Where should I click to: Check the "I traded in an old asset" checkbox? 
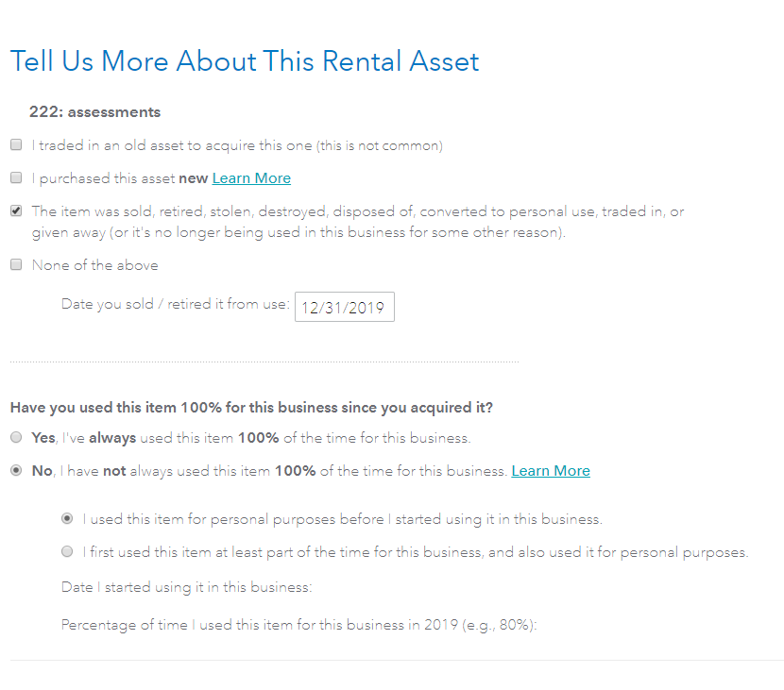point(16,145)
